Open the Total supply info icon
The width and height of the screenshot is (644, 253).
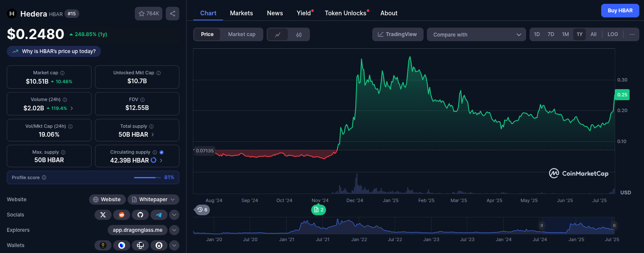pyautogui.click(x=151, y=127)
